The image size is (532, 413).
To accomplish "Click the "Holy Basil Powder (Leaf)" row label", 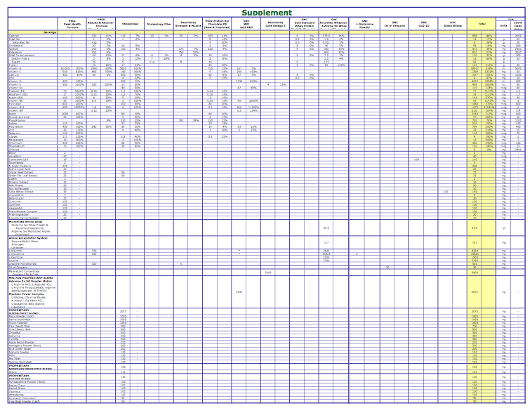I will pyautogui.click(x=24, y=402).
